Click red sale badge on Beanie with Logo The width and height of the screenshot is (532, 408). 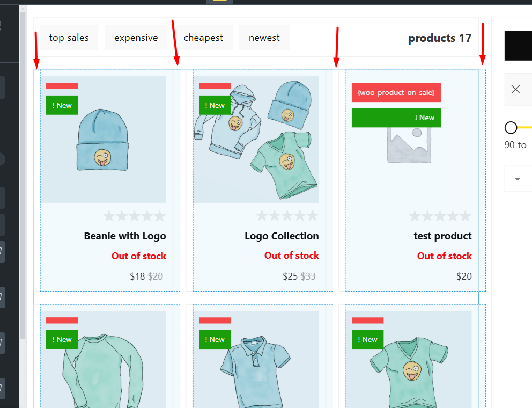[x=62, y=86]
